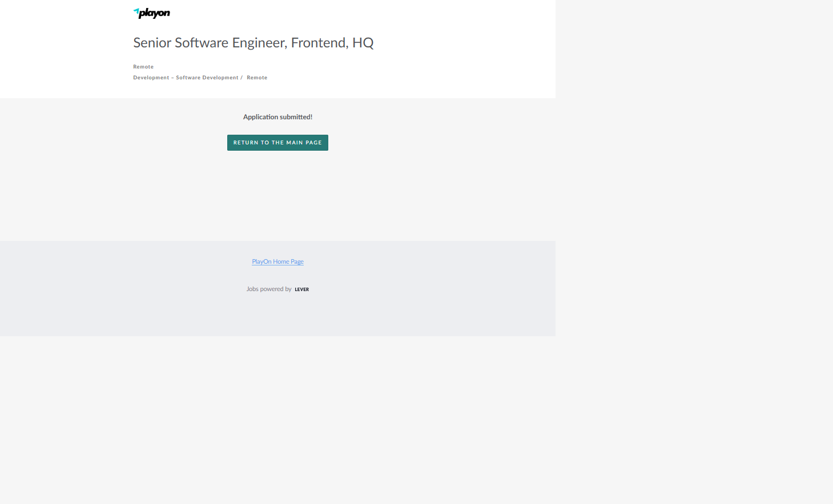Viewport: 833px width, 504px height.
Task: Open the PlayOn Home Page link
Action: point(277,261)
